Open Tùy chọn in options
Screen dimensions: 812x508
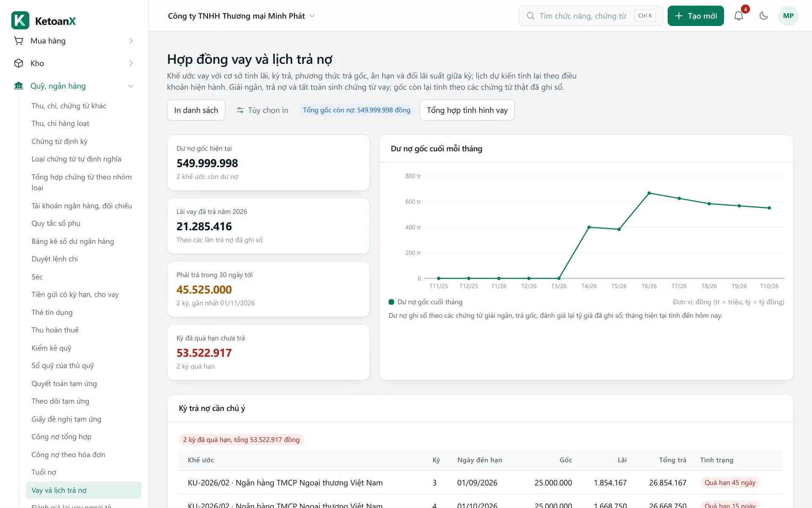tap(262, 110)
